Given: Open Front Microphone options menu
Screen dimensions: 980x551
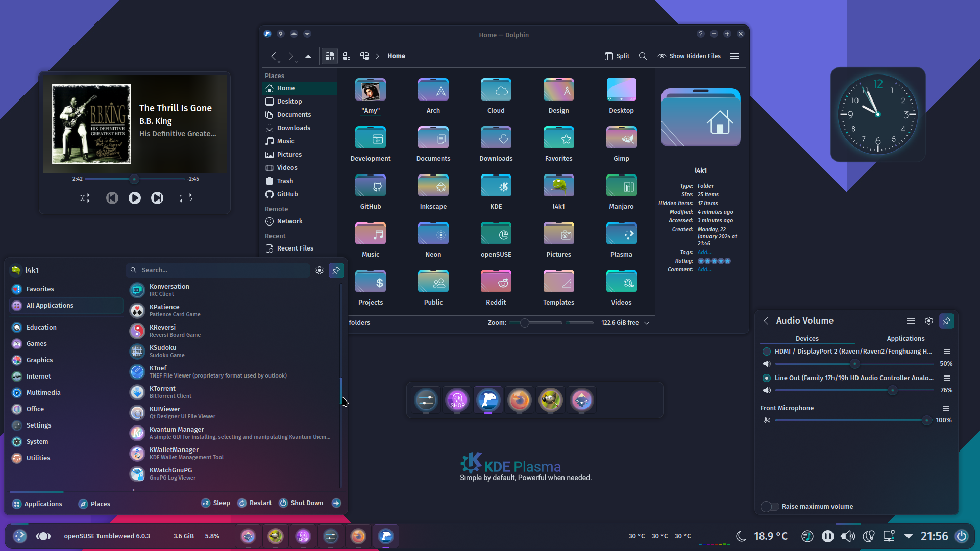Looking at the screenshot, I should 946,408.
